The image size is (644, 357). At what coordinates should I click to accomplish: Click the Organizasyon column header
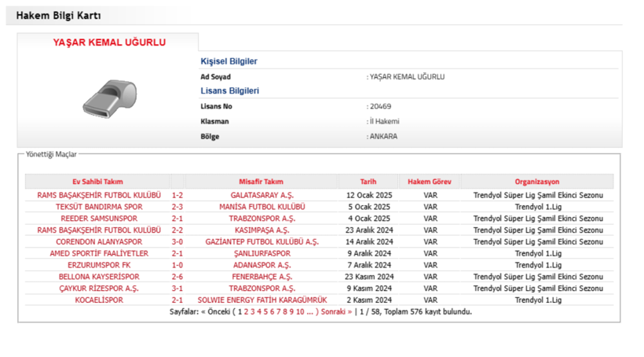537,182
